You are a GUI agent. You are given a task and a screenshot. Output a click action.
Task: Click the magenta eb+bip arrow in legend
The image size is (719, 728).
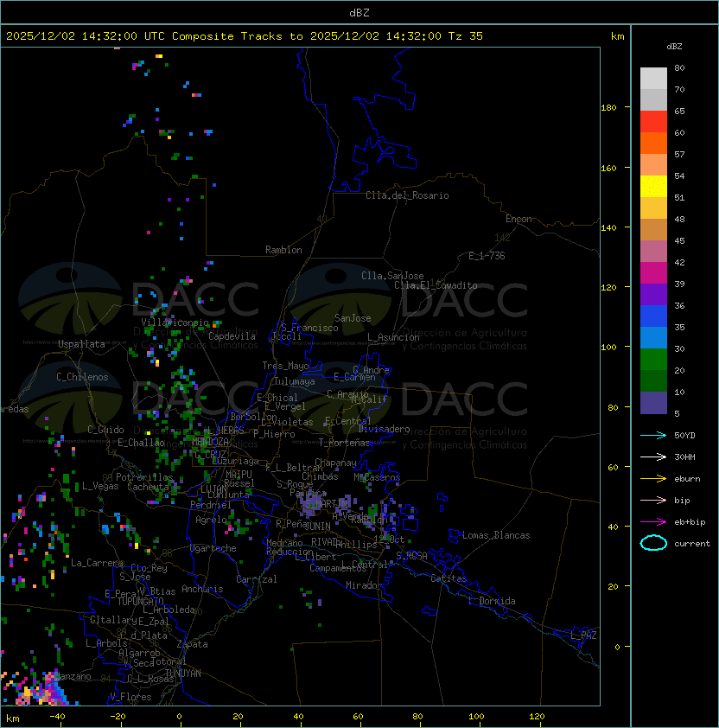(653, 522)
